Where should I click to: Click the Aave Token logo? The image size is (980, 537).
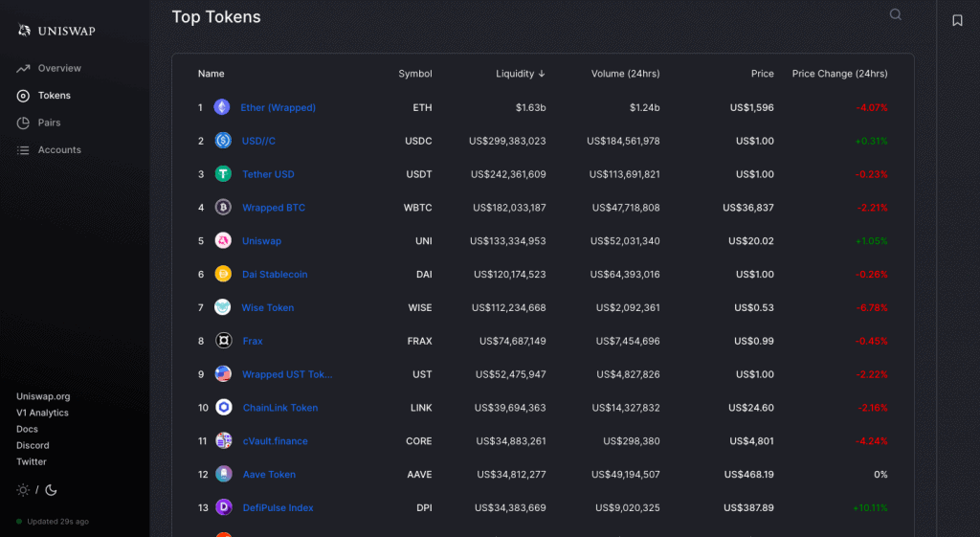click(224, 474)
